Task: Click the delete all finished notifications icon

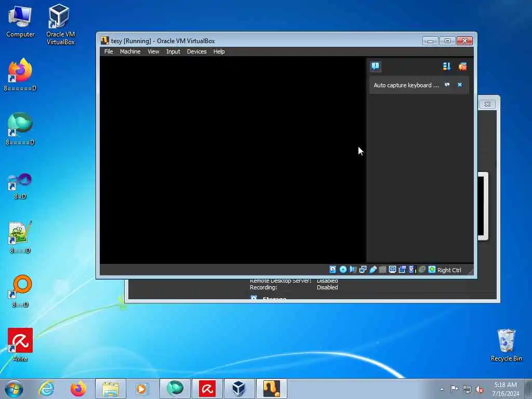Action: coord(462,66)
